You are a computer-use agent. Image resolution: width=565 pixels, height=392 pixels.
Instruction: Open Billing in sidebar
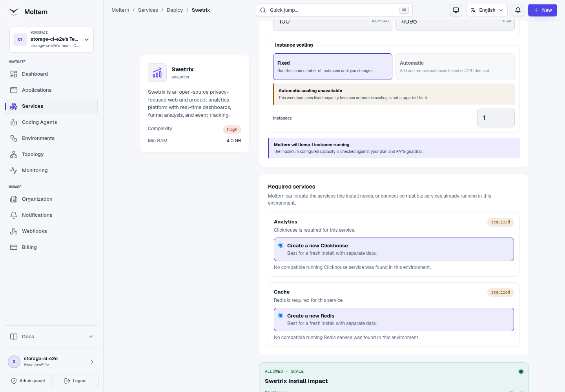pos(51,247)
